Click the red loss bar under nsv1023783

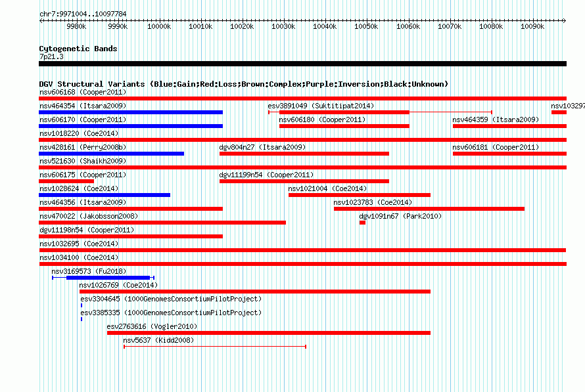tap(429, 209)
